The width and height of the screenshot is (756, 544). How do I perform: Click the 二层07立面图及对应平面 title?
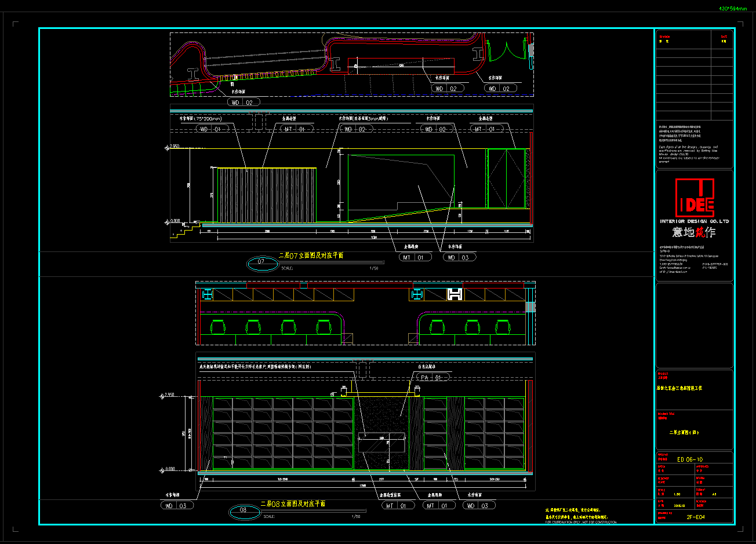pyautogui.click(x=311, y=255)
